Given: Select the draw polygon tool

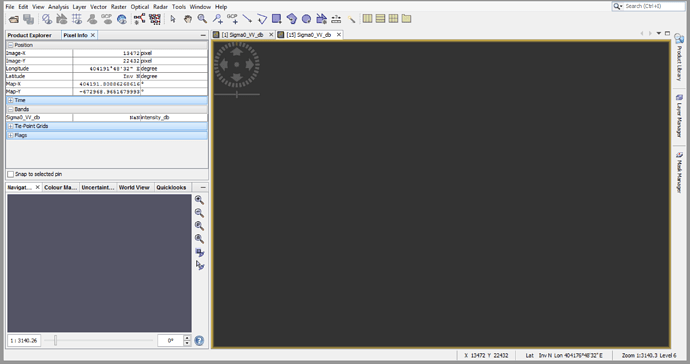Looking at the screenshot, I should click(292, 18).
